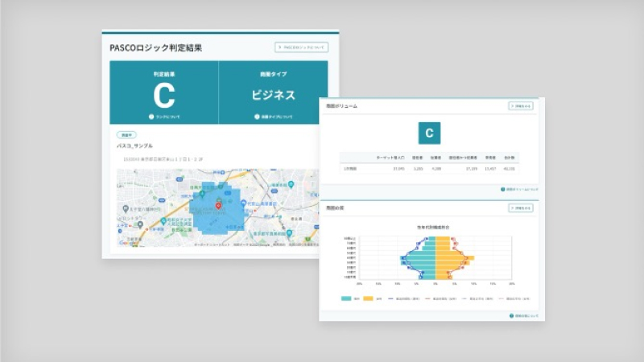Click the red location pin on map
The width and height of the screenshot is (644, 362).
[218, 205]
